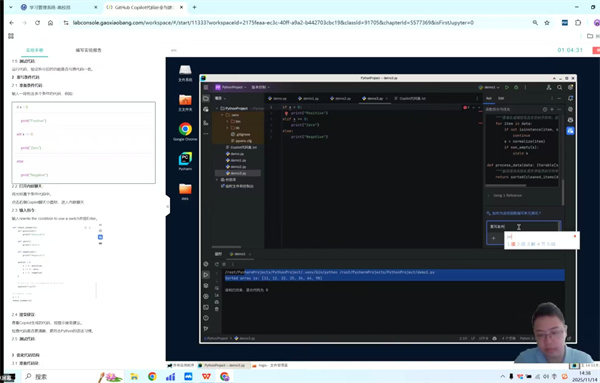Open the Project view selector dropdown
This screenshot has width=600, height=383.
click(x=220, y=98)
